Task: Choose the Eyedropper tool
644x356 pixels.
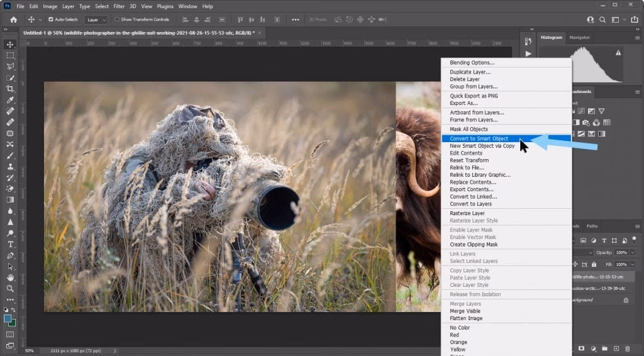Action: [10, 100]
